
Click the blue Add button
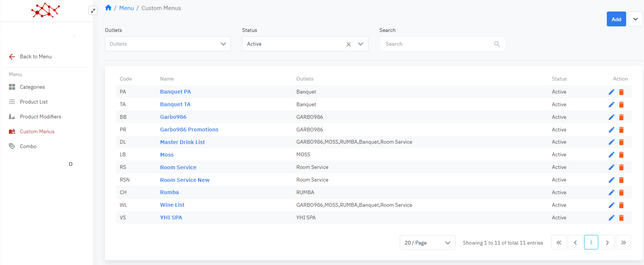point(616,19)
